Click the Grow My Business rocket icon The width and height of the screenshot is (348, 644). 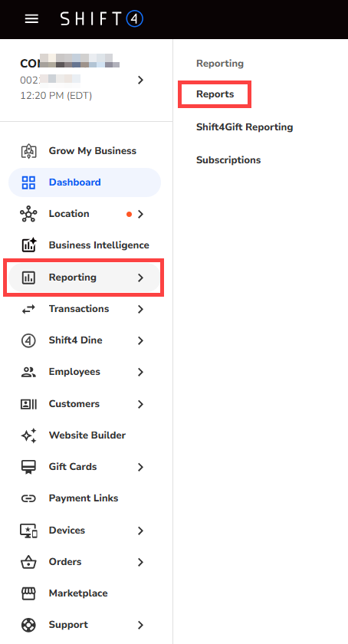[28, 151]
